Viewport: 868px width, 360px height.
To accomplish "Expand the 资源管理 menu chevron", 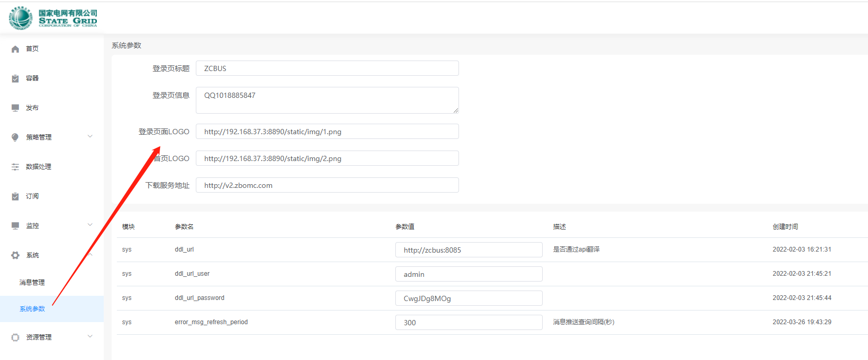I will tap(90, 337).
